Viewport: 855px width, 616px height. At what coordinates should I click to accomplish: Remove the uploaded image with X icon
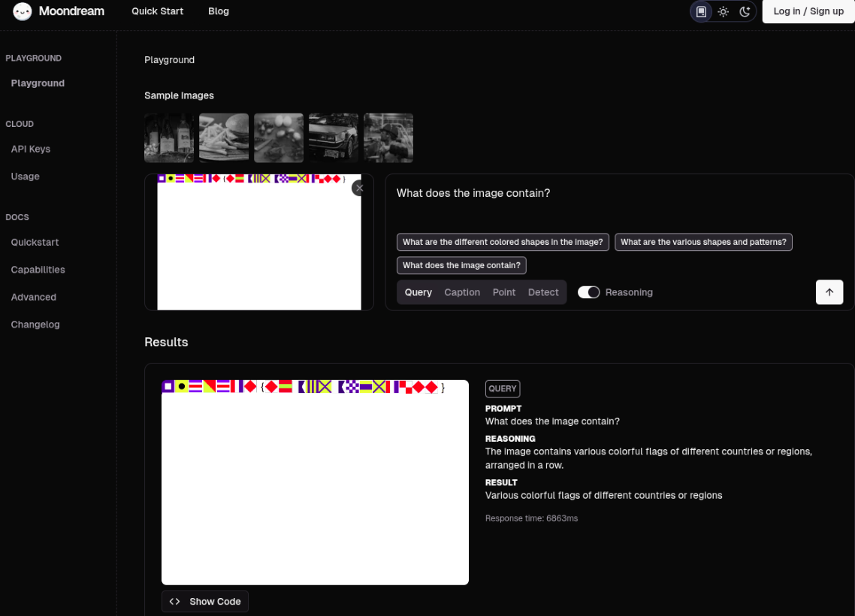359,188
